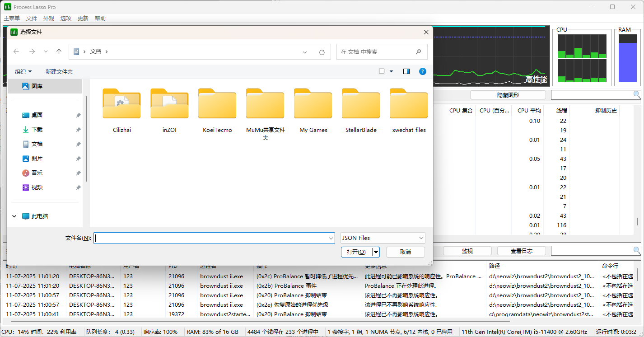Click the 下载 quick access item
Viewport: 644px width, 337px height.
click(x=37, y=130)
